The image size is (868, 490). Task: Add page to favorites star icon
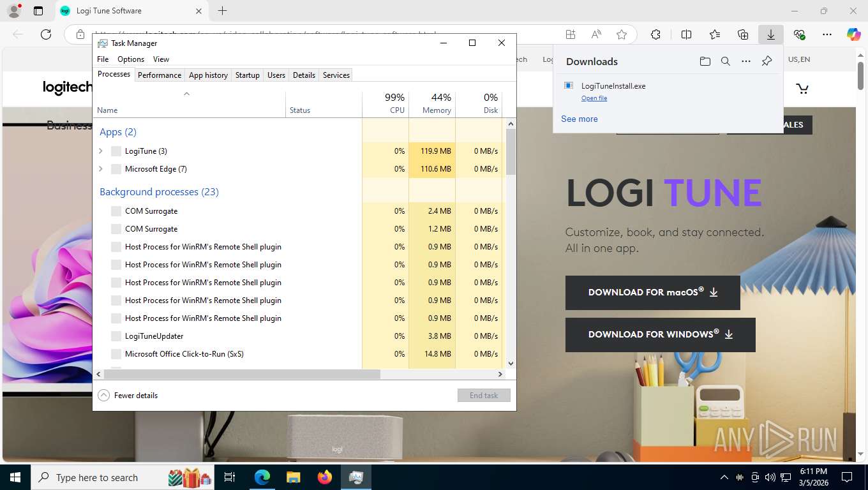coord(622,34)
